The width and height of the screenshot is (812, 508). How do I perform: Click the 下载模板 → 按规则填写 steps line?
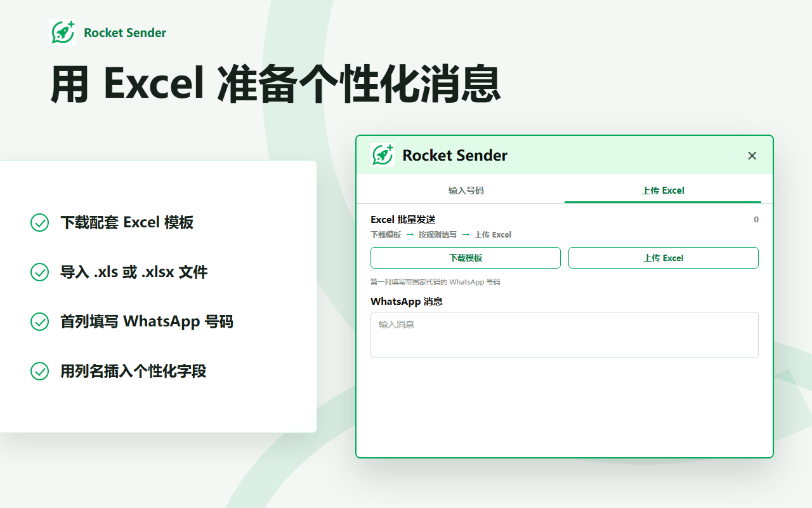pyautogui.click(x=441, y=235)
